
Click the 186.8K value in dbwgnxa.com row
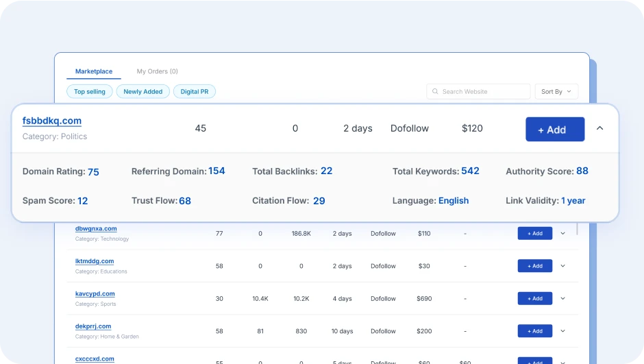tap(301, 233)
